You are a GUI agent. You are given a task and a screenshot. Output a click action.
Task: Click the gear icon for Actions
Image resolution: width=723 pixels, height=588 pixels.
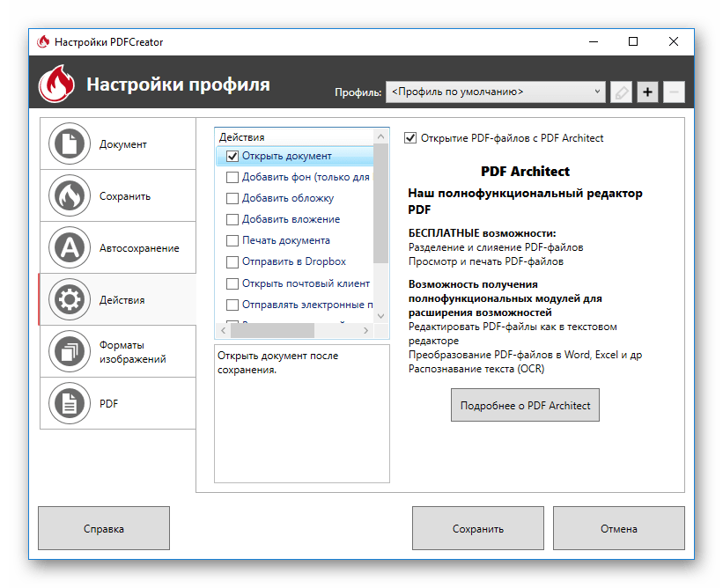pyautogui.click(x=68, y=300)
